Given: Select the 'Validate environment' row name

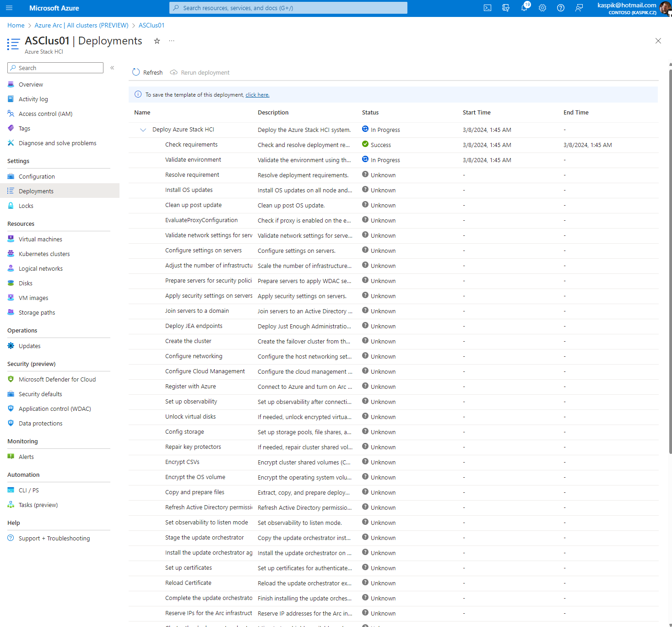Looking at the screenshot, I should (x=193, y=159).
